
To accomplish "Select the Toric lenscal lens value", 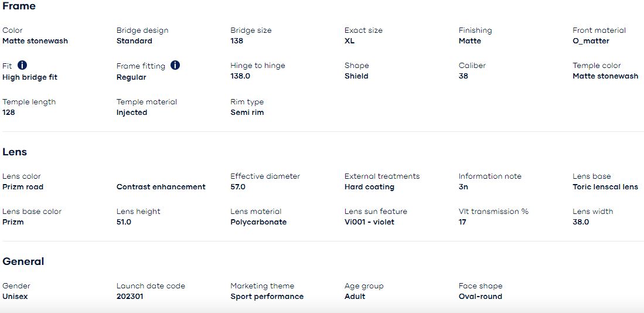I will coord(605,187).
